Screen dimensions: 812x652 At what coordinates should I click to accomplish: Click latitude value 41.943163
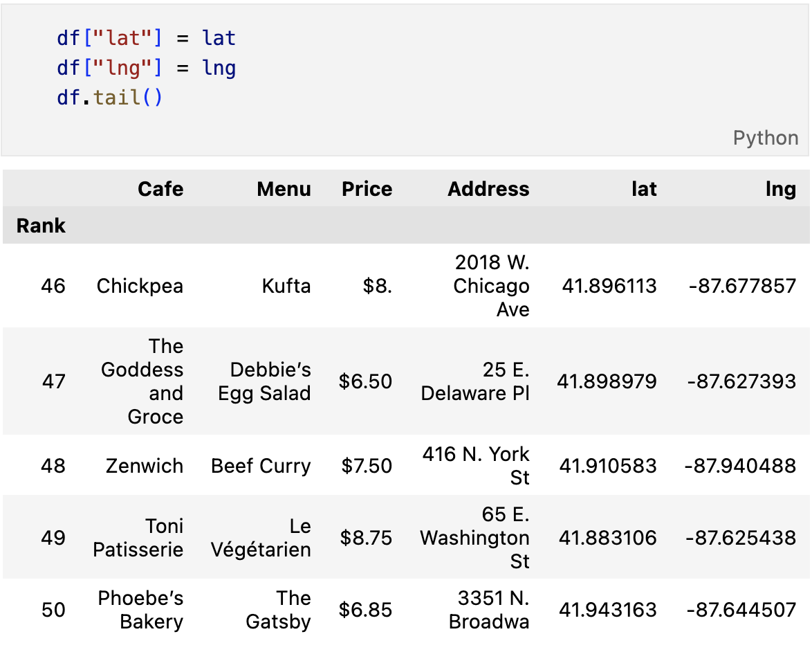(608, 610)
